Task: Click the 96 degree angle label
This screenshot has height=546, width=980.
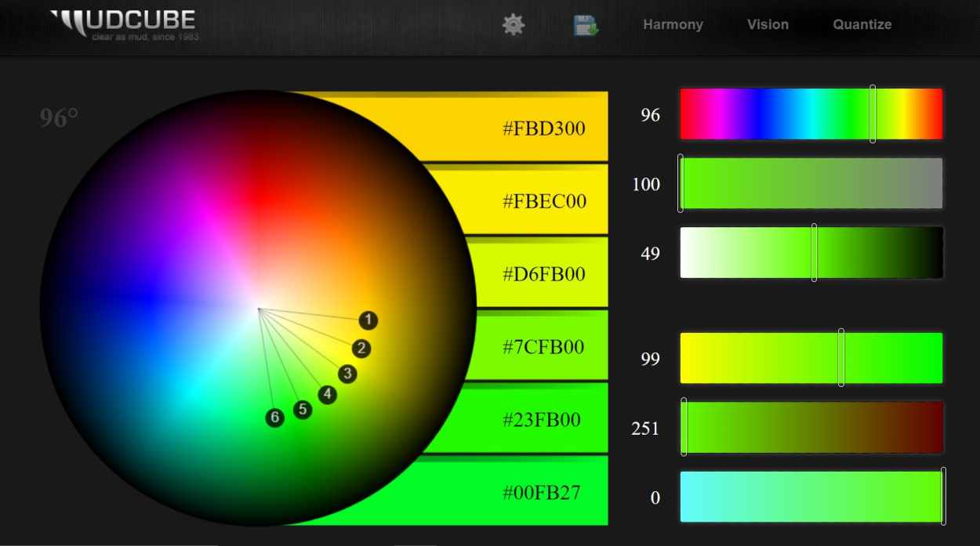Action: (58, 116)
